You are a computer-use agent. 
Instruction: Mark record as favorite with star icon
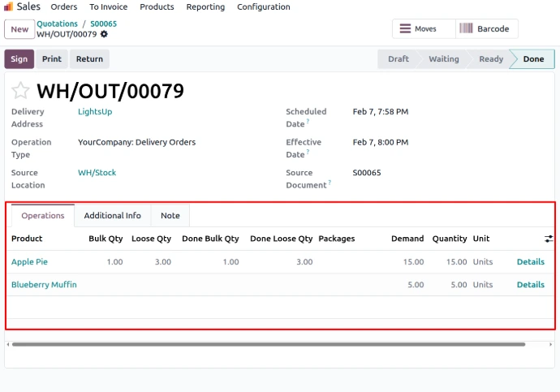tap(20, 91)
